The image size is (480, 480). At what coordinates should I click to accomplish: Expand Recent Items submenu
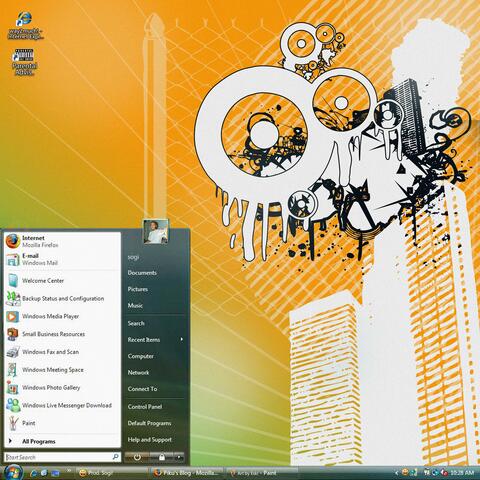155,340
